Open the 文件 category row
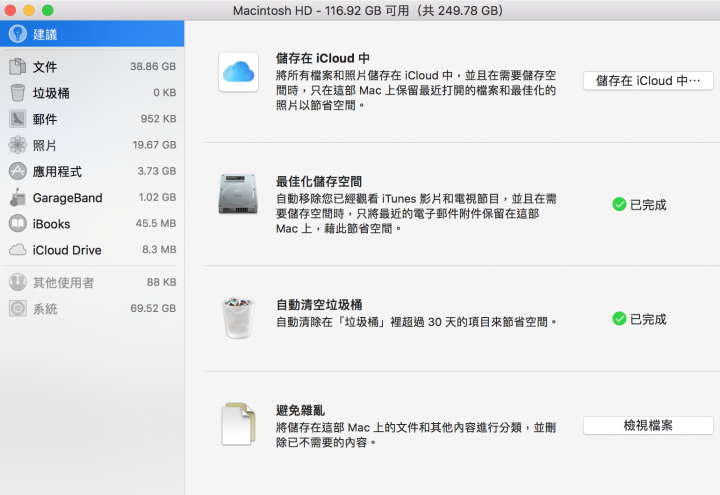Image resolution: width=720 pixels, height=495 pixels. click(x=92, y=67)
